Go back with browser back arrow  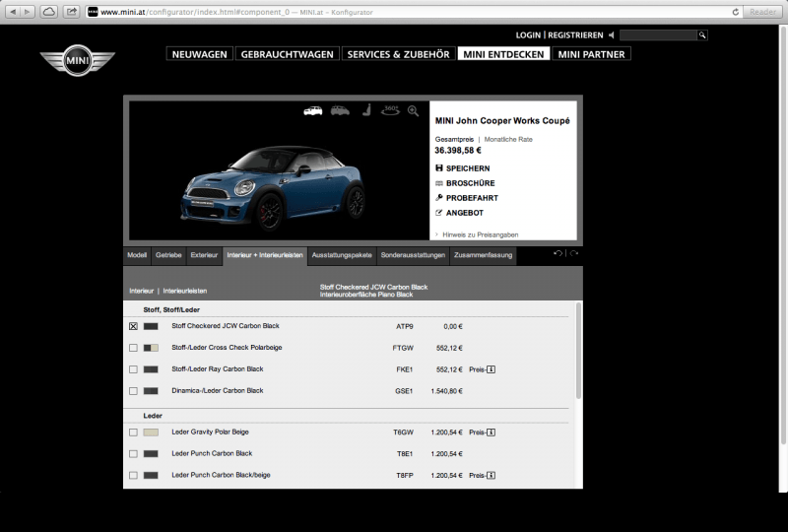13,12
